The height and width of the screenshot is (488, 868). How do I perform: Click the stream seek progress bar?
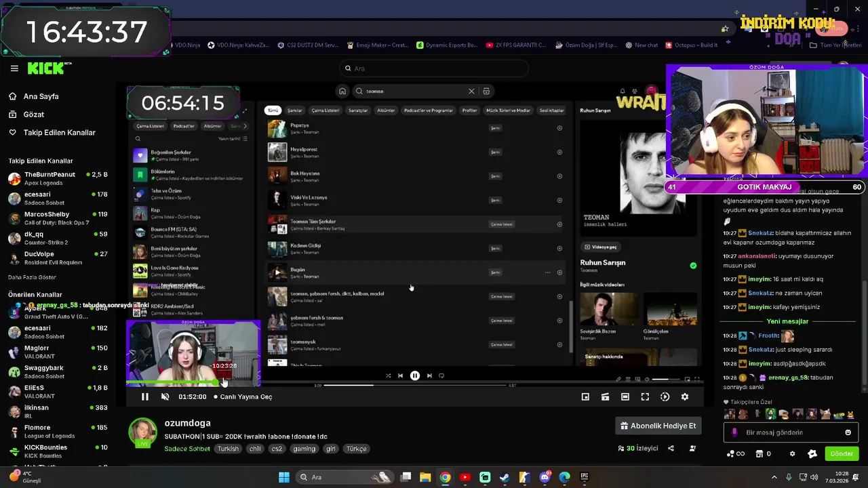(x=414, y=383)
